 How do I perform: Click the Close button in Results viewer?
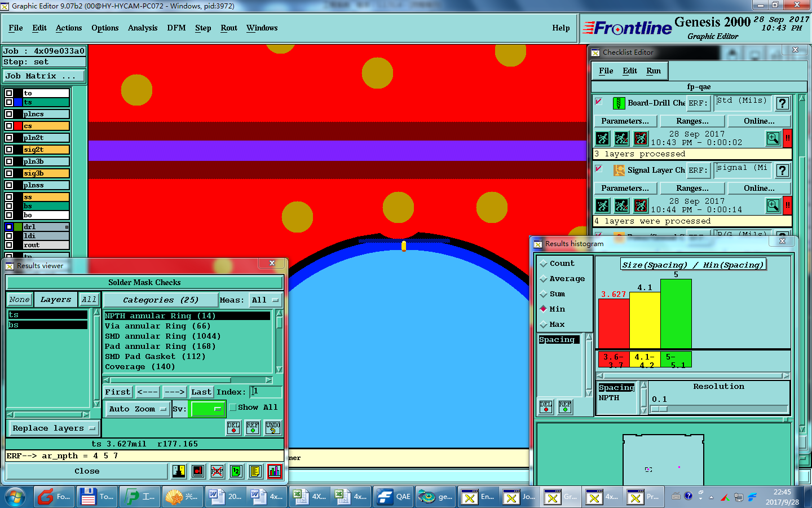click(87, 471)
